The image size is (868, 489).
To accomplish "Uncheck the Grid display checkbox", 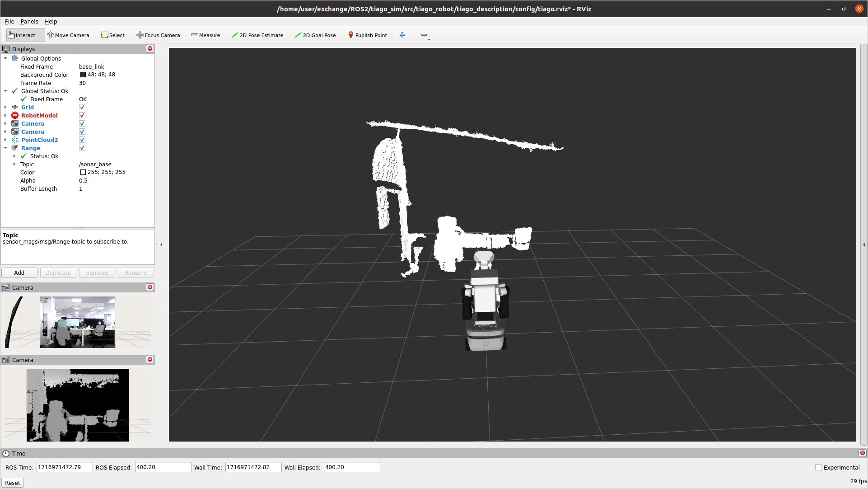I will [x=82, y=108].
